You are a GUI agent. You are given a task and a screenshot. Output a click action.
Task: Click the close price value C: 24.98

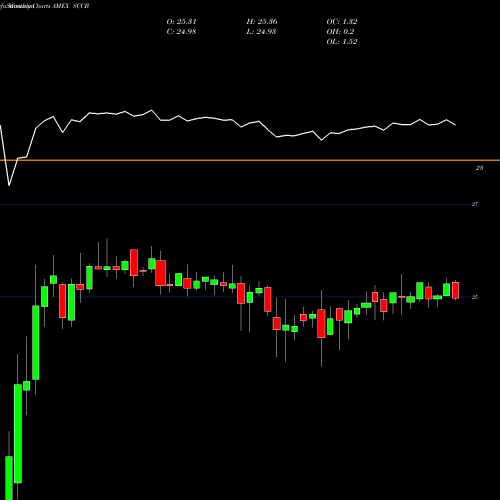(181, 32)
